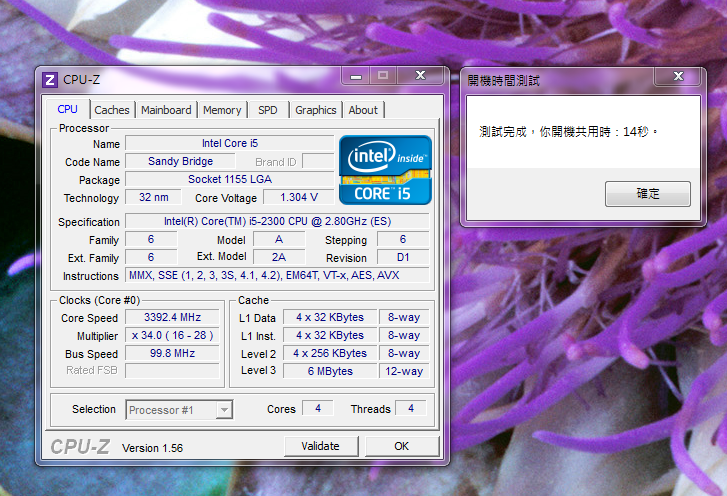Click the Revision value 'D1'

pyautogui.click(x=403, y=257)
